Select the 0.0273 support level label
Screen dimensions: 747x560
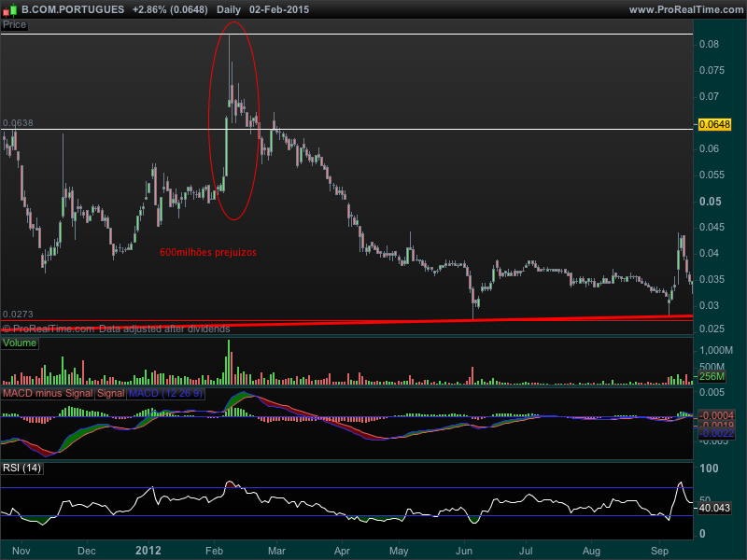18,315
